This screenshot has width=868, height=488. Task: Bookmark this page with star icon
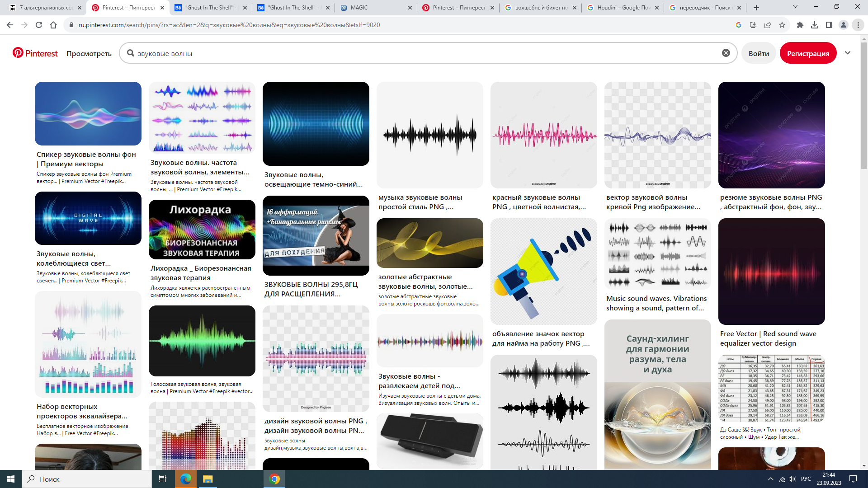point(782,25)
